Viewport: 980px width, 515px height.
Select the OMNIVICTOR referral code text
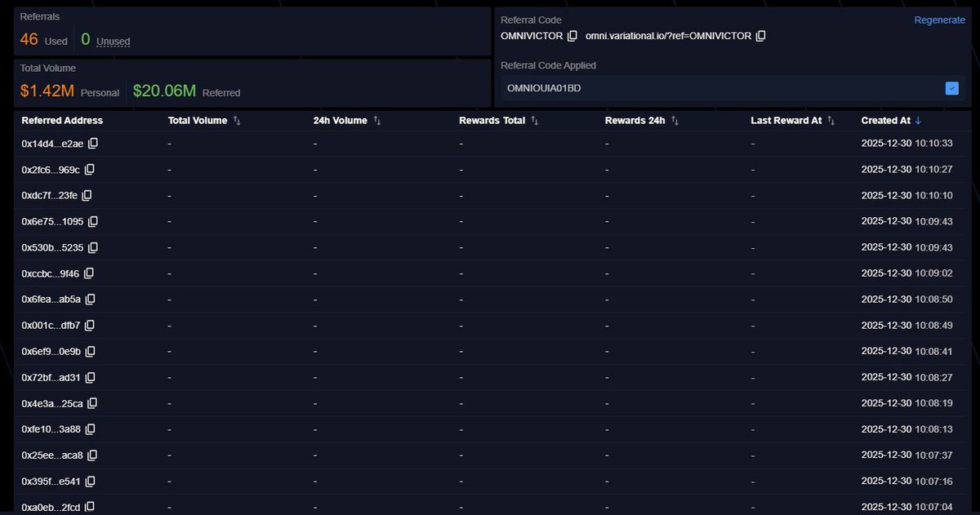click(532, 36)
